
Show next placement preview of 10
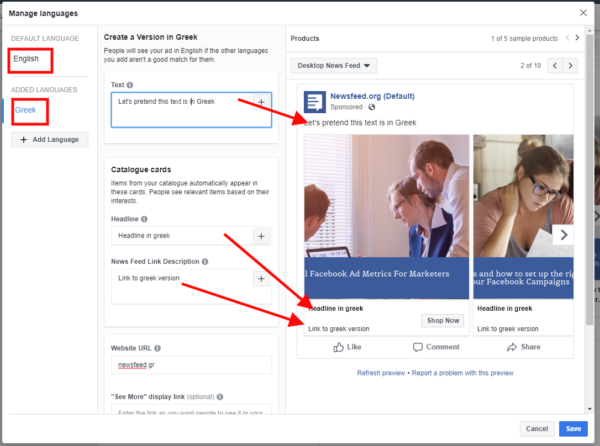(571, 66)
